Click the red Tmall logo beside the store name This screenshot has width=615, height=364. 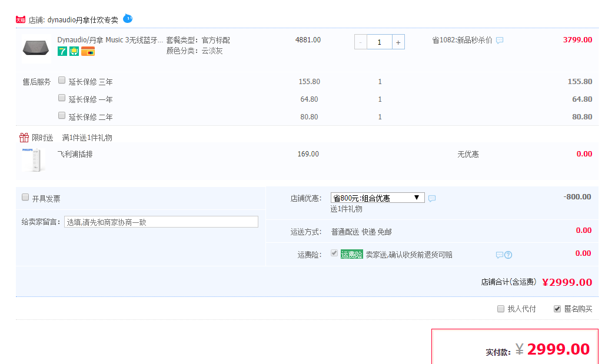pos(21,19)
